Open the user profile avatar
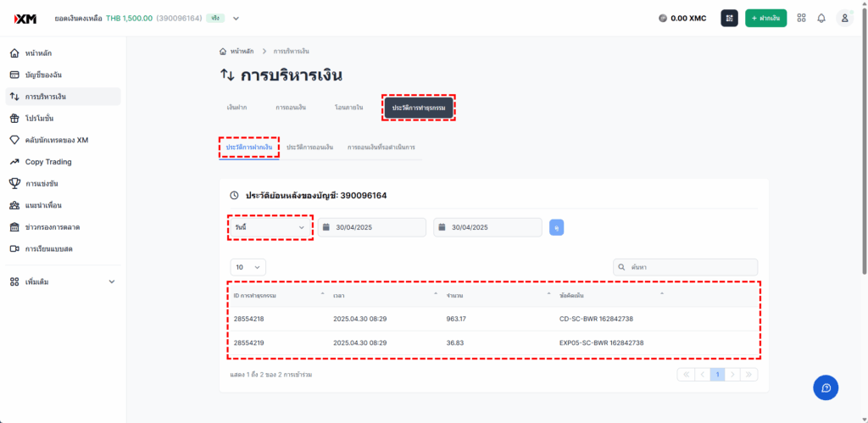Screen dimensions: 868x423 click(x=845, y=19)
